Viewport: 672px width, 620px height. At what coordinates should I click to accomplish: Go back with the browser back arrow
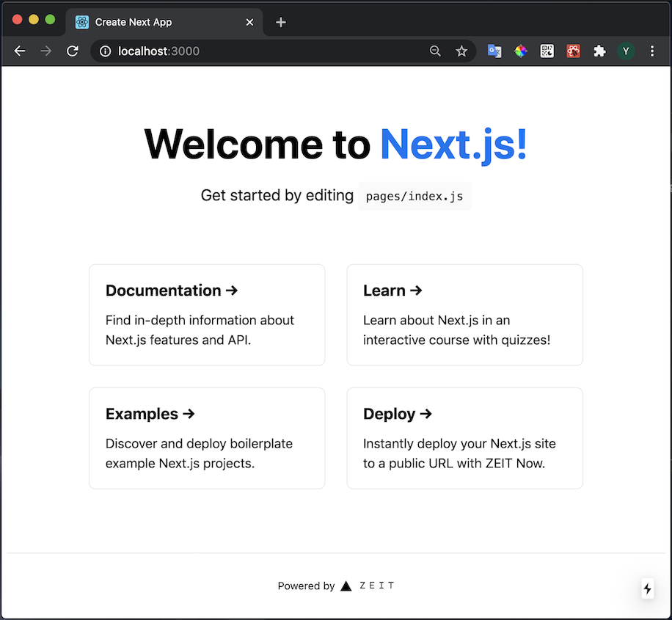[x=20, y=51]
